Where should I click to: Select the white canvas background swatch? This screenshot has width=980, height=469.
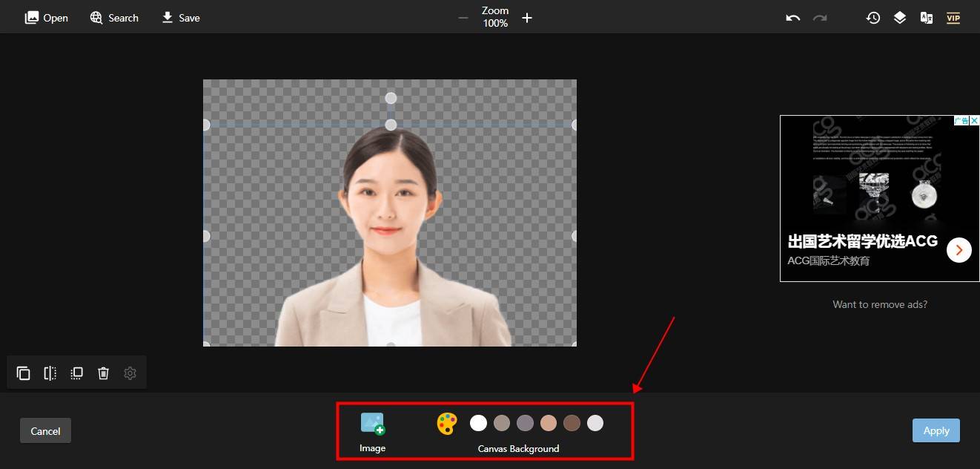pyautogui.click(x=478, y=422)
